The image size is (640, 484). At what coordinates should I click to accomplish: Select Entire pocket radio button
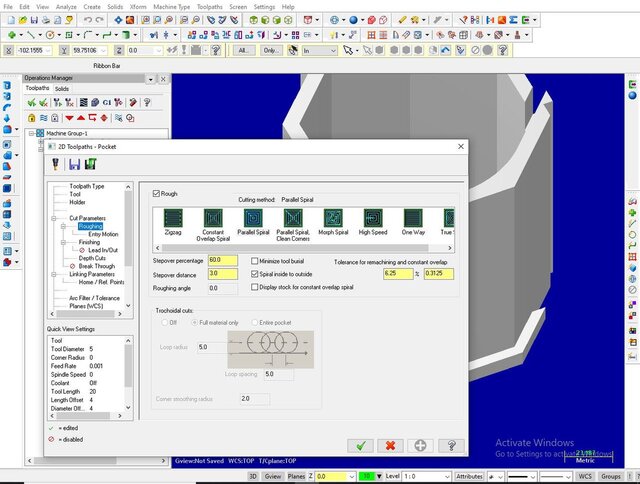255,322
